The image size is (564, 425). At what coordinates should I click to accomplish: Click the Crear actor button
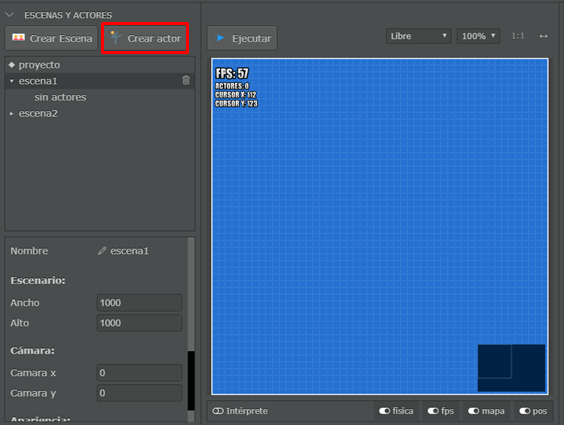click(145, 38)
